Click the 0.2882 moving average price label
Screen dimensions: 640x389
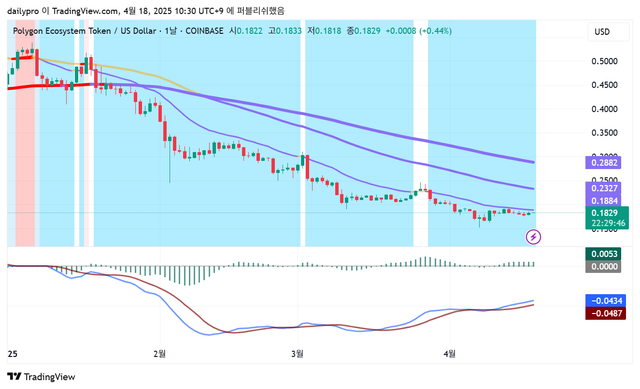[603, 162]
